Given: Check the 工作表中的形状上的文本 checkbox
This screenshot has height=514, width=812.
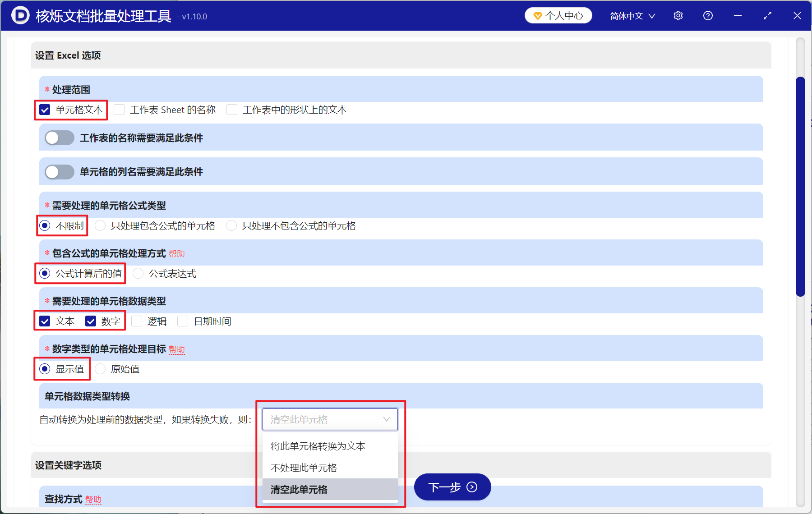Looking at the screenshot, I should (231, 109).
